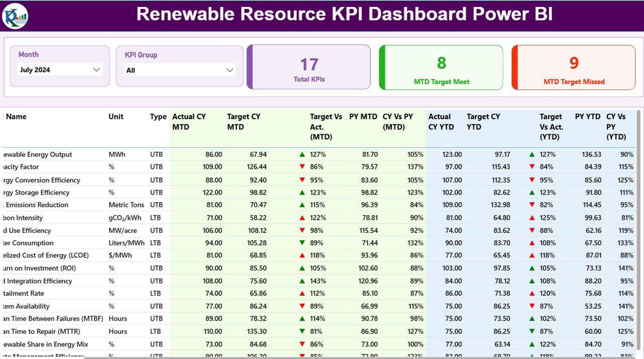Image resolution: width=644 pixels, height=359 pixels.
Task: Click the green up triangle for Energy Storage Efficiency
Action: pos(302,192)
